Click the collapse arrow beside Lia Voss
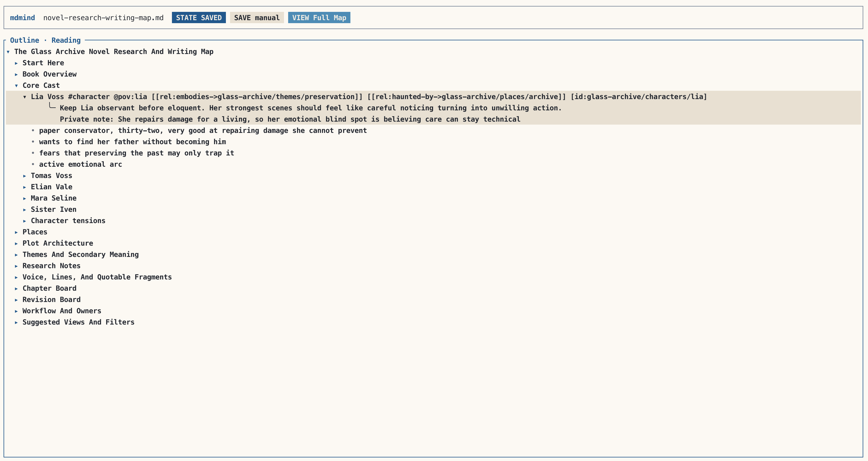 [x=25, y=97]
